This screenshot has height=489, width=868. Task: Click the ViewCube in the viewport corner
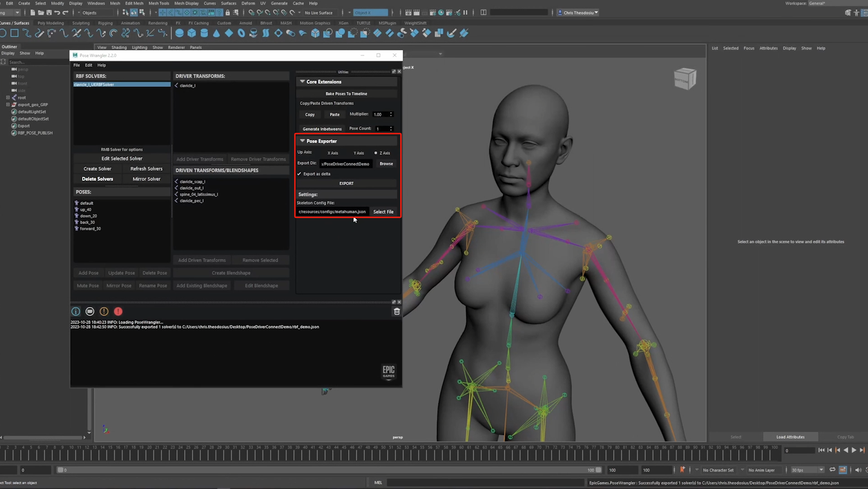[685, 79]
